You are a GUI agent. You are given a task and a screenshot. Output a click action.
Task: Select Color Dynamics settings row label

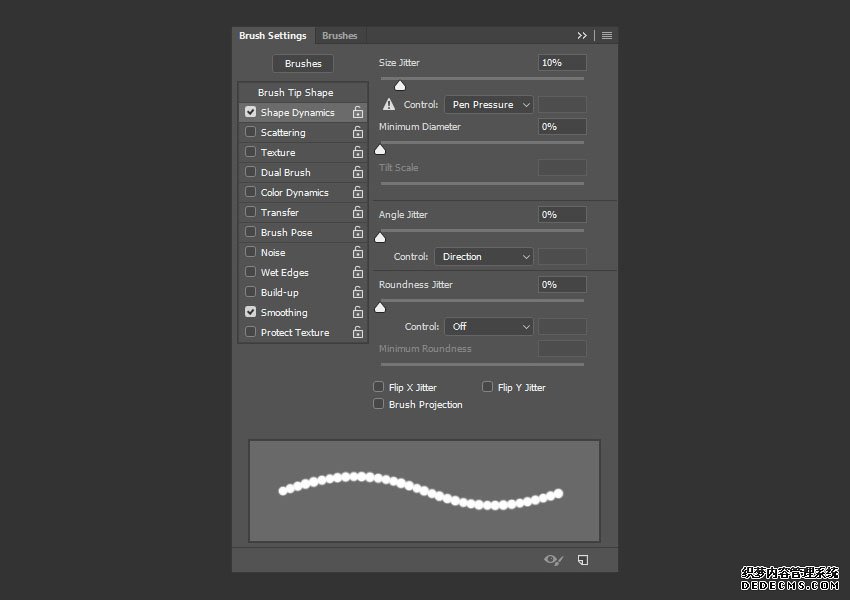point(294,193)
